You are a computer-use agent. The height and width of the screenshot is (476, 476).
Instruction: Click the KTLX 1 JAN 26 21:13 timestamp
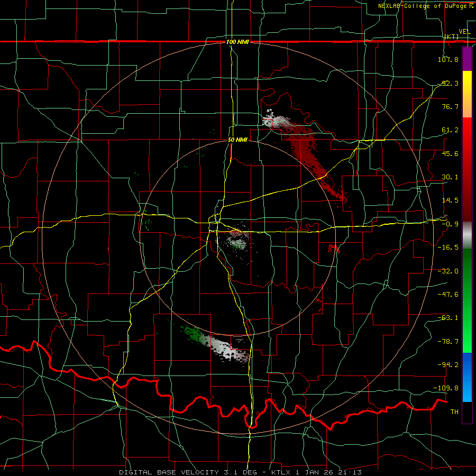click(x=317, y=472)
